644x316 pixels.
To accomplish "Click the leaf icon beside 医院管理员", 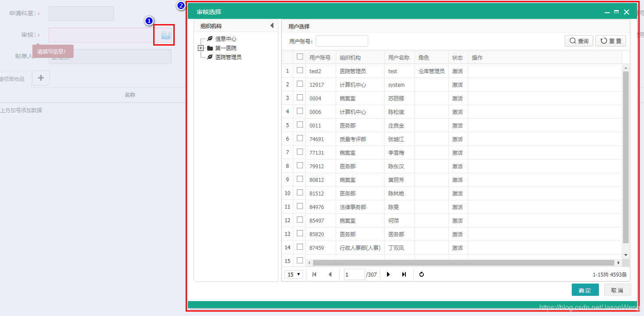I will [210, 57].
